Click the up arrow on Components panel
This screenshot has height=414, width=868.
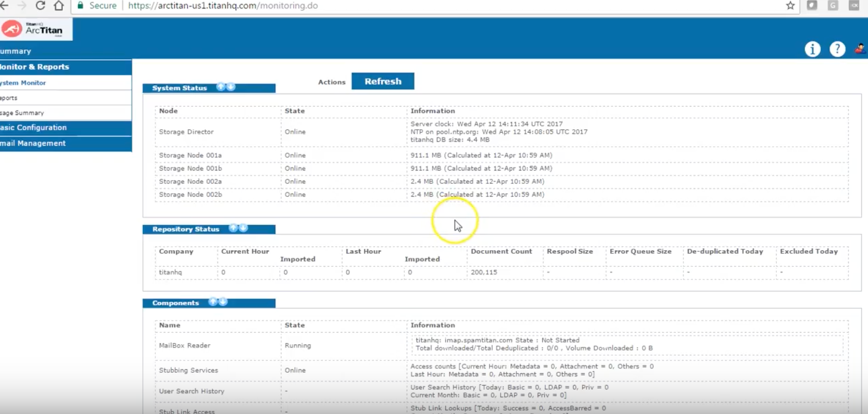[x=212, y=302]
